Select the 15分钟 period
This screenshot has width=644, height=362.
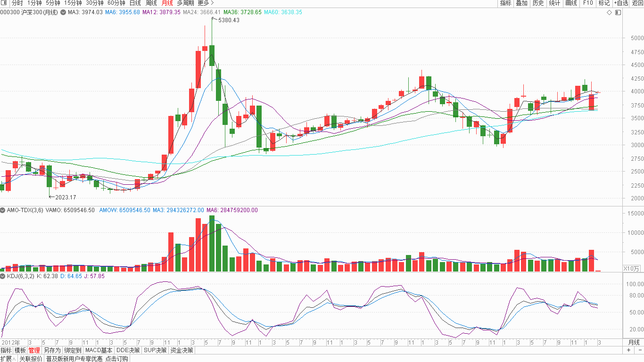tap(73, 3)
